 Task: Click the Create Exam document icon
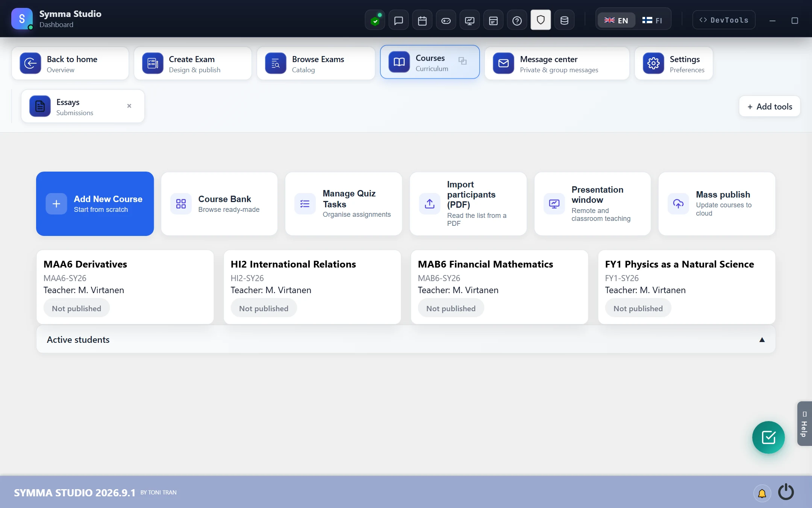click(153, 63)
